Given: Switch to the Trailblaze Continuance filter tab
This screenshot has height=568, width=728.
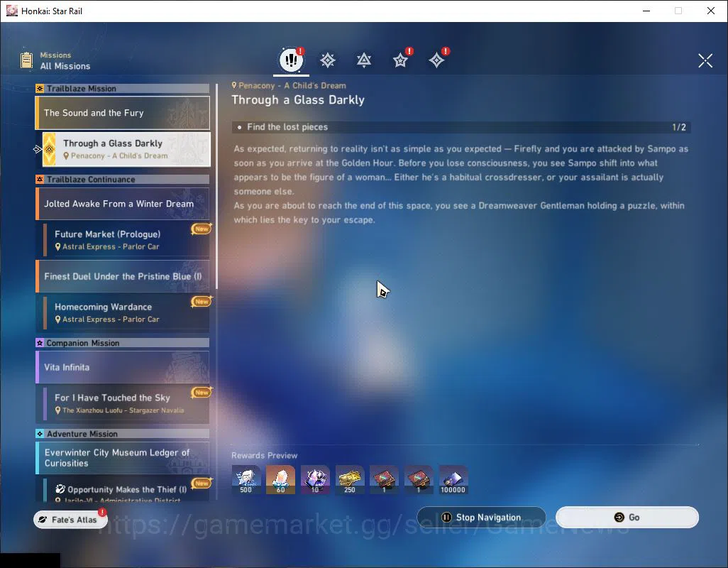Looking at the screenshot, I should pyautogui.click(x=364, y=60).
